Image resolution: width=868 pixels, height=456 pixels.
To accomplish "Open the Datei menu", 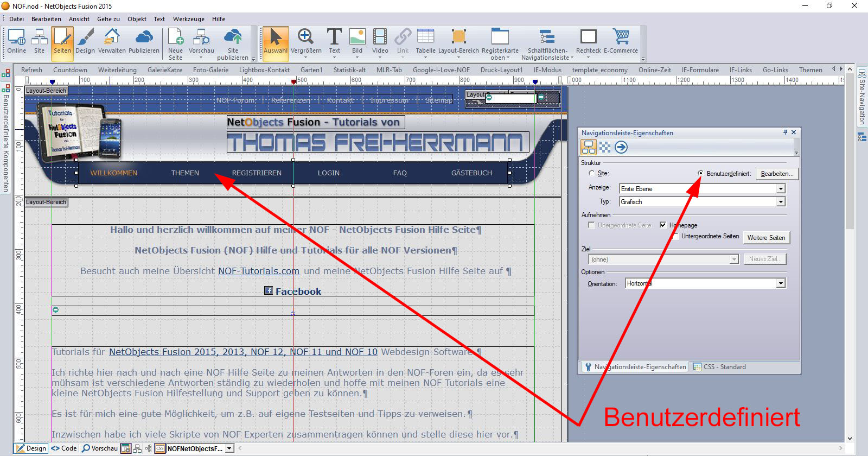I will (17, 19).
